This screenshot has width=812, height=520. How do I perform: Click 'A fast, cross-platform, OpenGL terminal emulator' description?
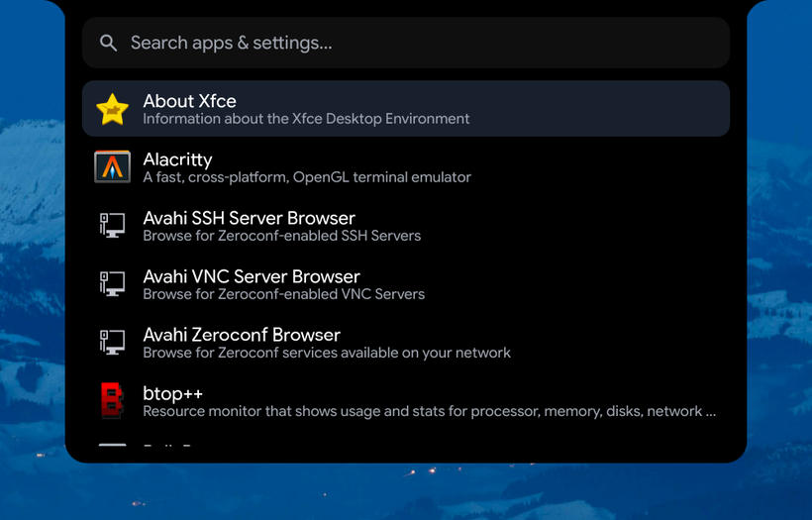307,177
